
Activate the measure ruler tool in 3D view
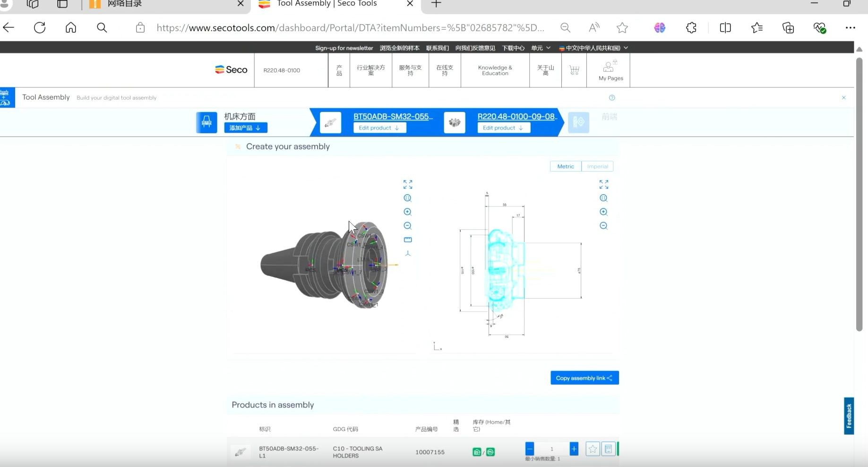tap(408, 240)
